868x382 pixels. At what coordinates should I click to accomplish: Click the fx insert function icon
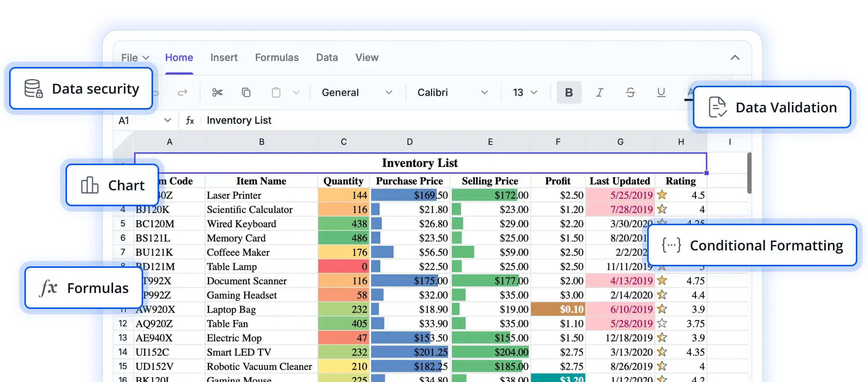point(190,121)
